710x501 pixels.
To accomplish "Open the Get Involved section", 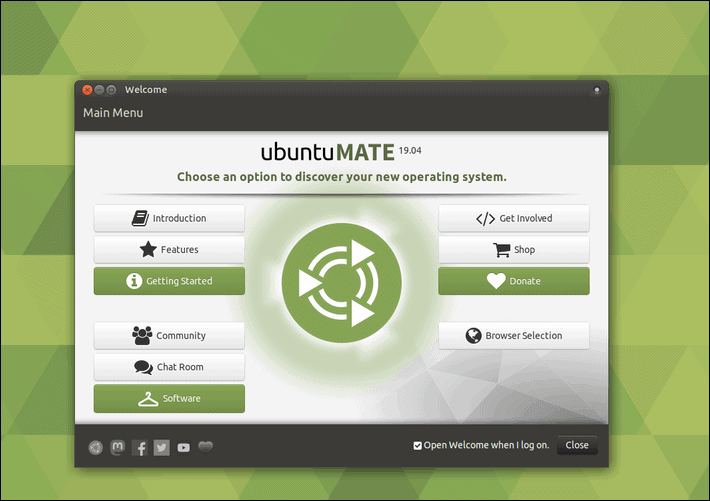I will pyautogui.click(x=514, y=218).
